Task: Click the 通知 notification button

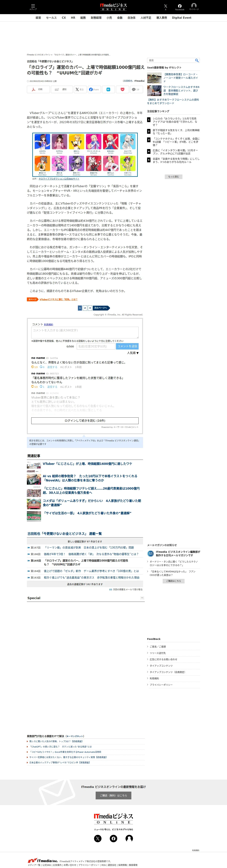Action: coord(62,90)
